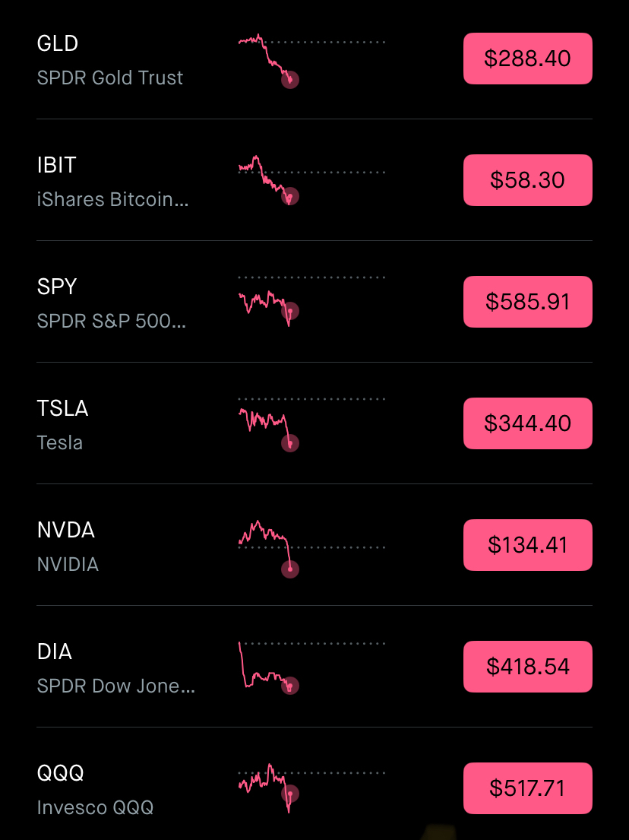Select the SPDR Dow Jones listing
The height and width of the screenshot is (840, 629).
pyautogui.click(x=115, y=686)
